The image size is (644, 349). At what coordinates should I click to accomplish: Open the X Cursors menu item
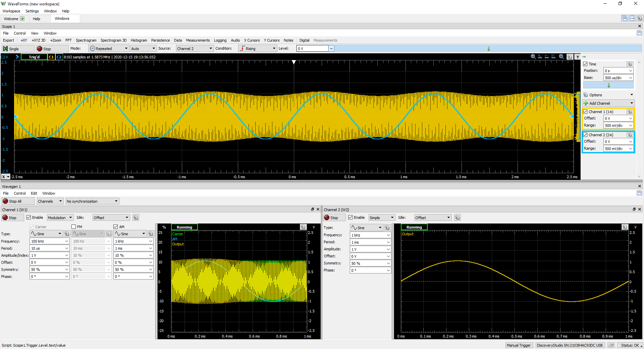click(252, 40)
